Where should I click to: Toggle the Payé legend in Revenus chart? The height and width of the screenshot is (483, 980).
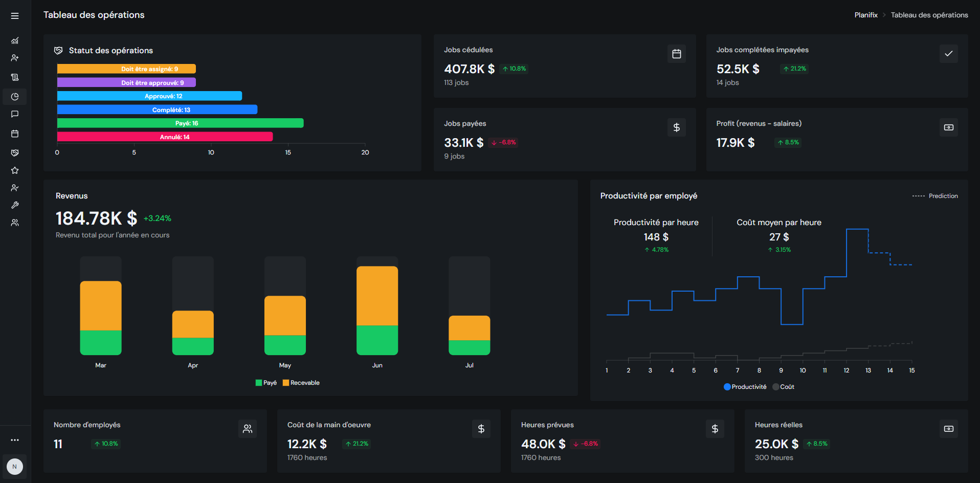266,383
